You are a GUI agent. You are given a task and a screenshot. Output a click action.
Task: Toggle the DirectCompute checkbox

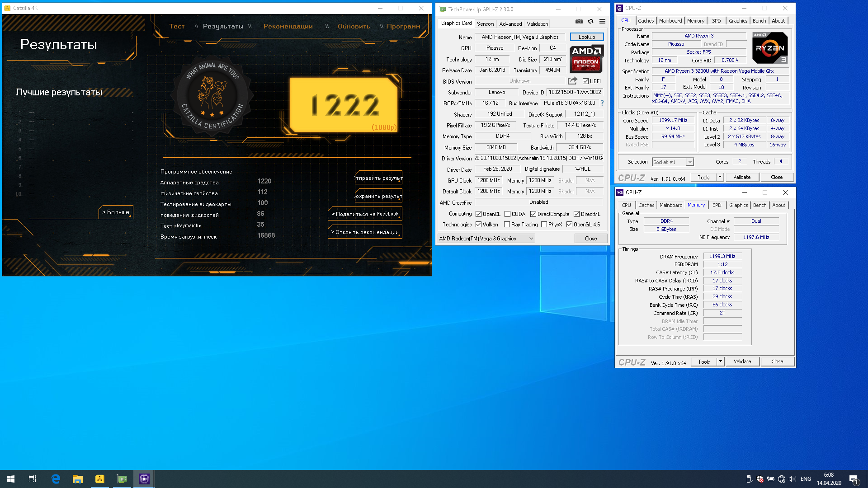[533, 214]
